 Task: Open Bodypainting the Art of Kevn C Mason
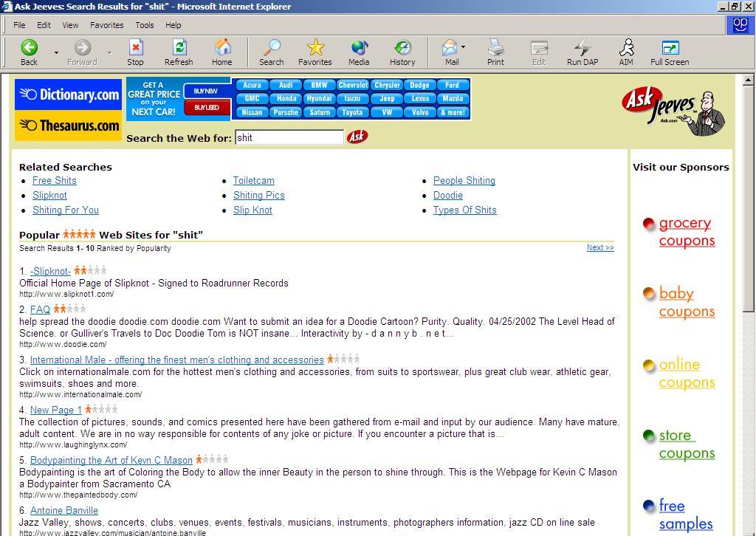[111, 460]
